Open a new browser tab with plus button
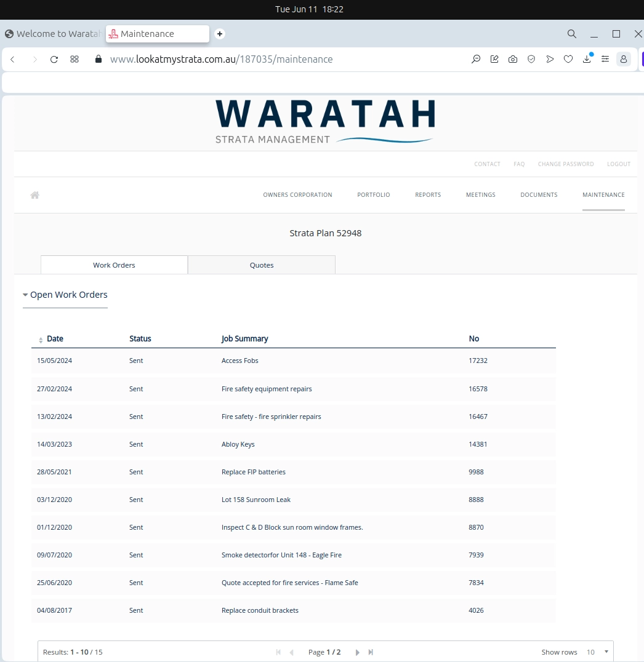The image size is (644, 662). click(220, 34)
